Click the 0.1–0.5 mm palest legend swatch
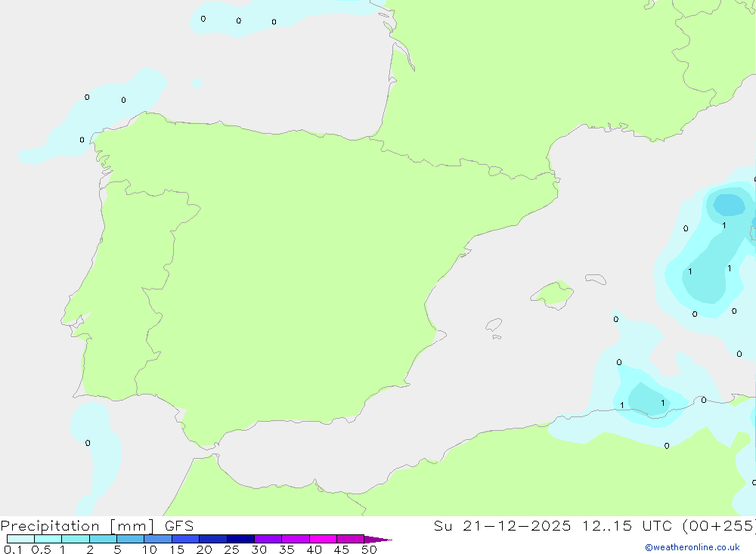 [x=20, y=539]
